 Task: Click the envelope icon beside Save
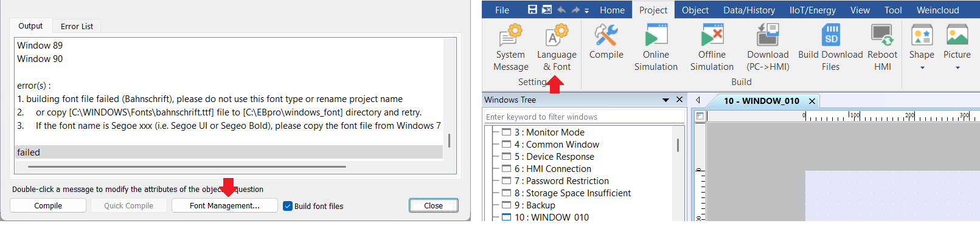(x=546, y=10)
